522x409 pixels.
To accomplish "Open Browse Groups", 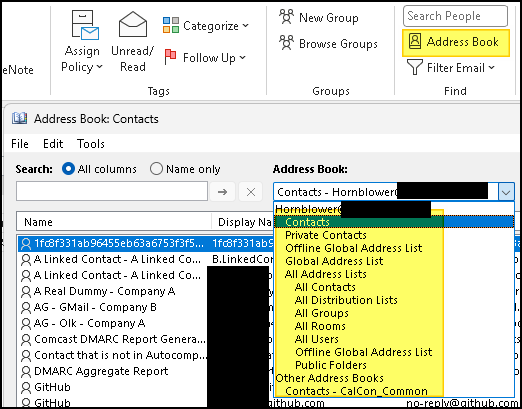I will (328, 43).
